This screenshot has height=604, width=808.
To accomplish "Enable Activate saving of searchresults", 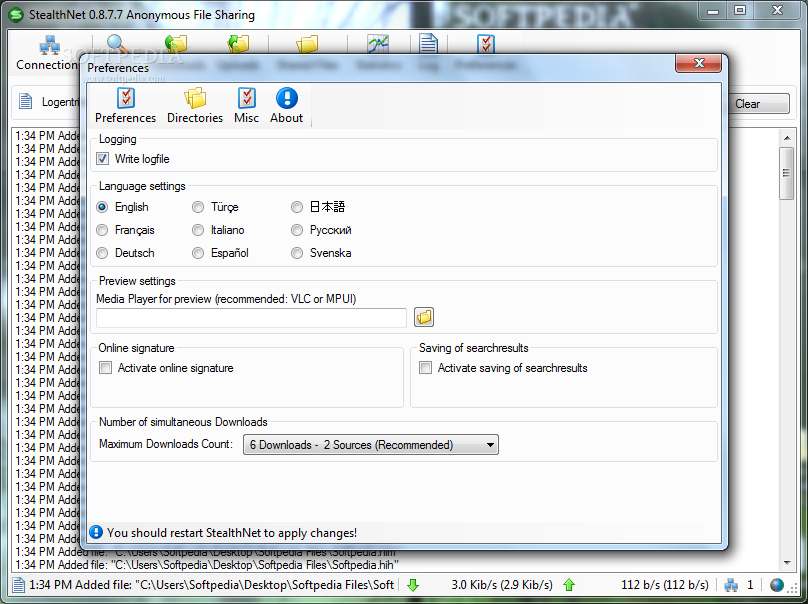I will [x=426, y=367].
